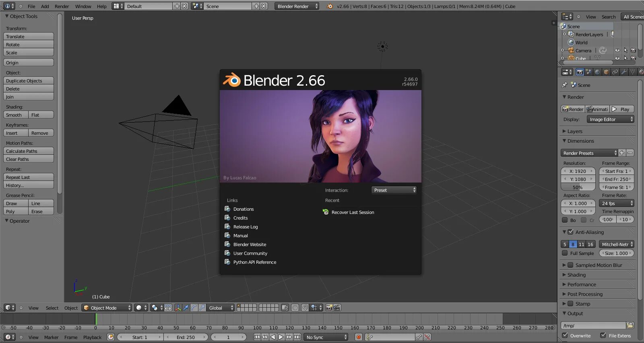Disable the Anti-Aliasing checkbox

tap(570, 232)
